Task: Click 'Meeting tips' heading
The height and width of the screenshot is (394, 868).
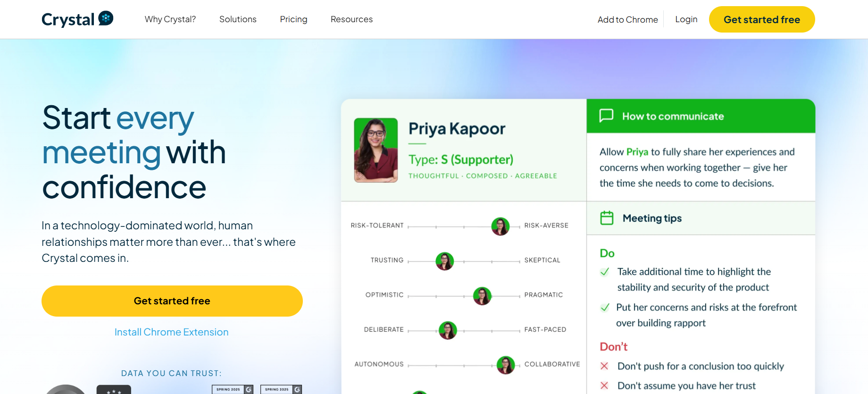Action: click(x=652, y=218)
